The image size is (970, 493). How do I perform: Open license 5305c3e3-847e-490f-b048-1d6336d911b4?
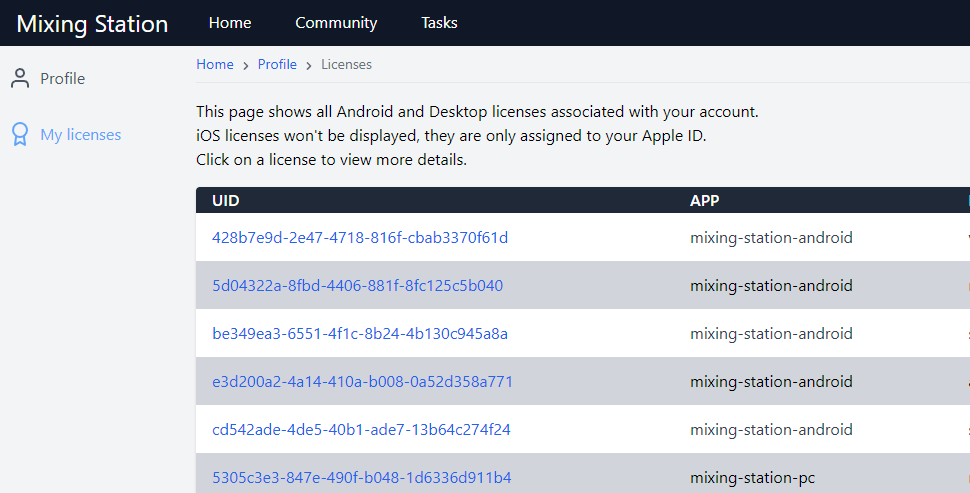pyautogui.click(x=362, y=478)
